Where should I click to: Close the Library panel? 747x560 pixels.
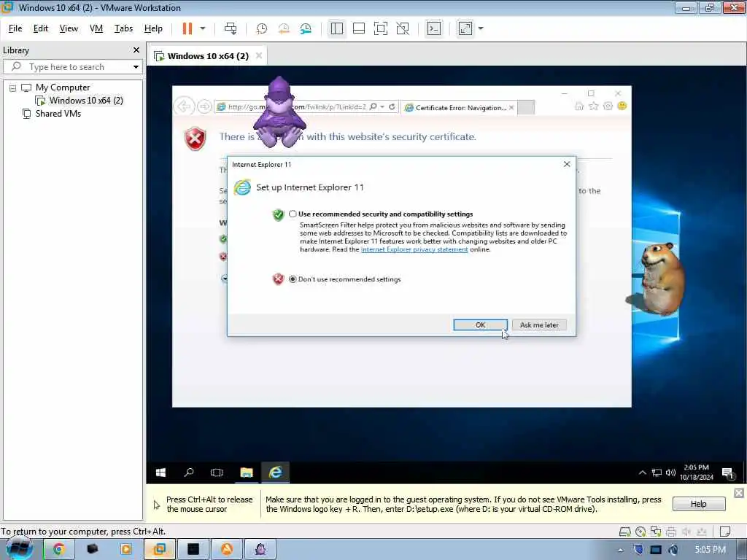[x=136, y=50]
